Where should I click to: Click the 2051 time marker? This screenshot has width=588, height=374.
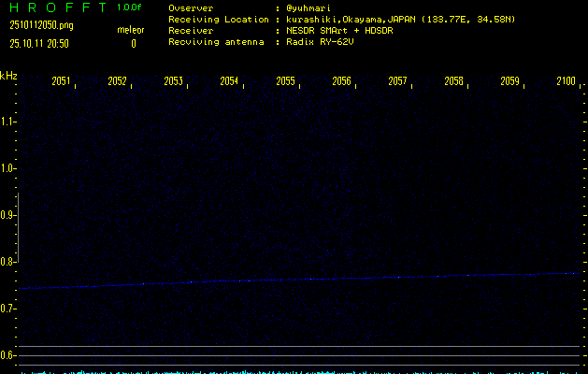tap(62, 82)
